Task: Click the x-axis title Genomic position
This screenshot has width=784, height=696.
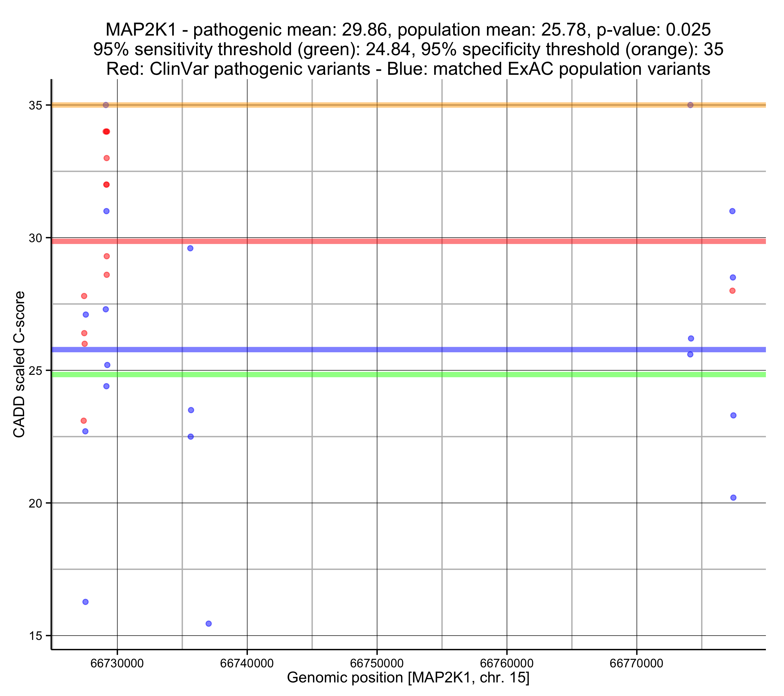Action: [x=408, y=678]
